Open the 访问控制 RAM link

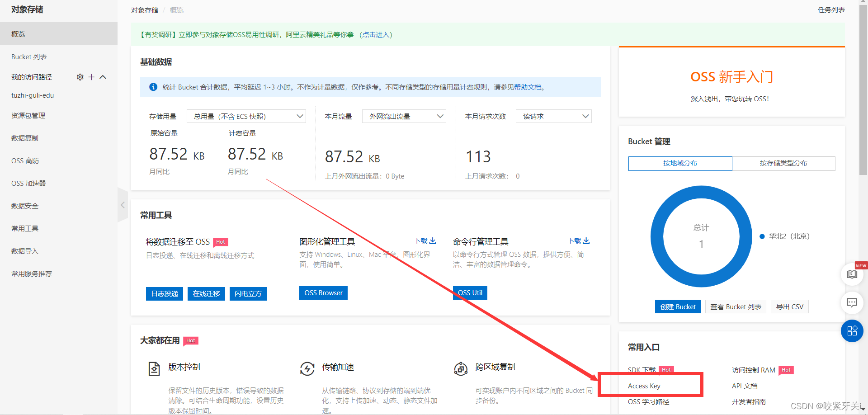click(x=753, y=370)
